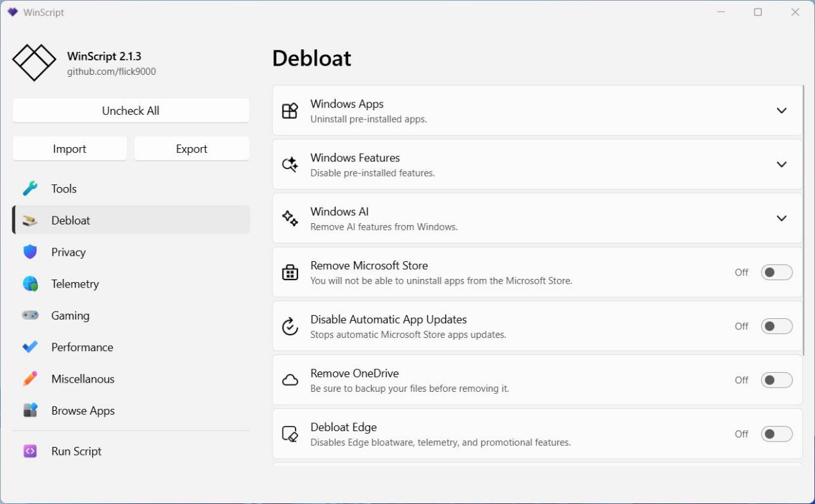Expand the Windows Features dropdown arrow

coord(782,165)
